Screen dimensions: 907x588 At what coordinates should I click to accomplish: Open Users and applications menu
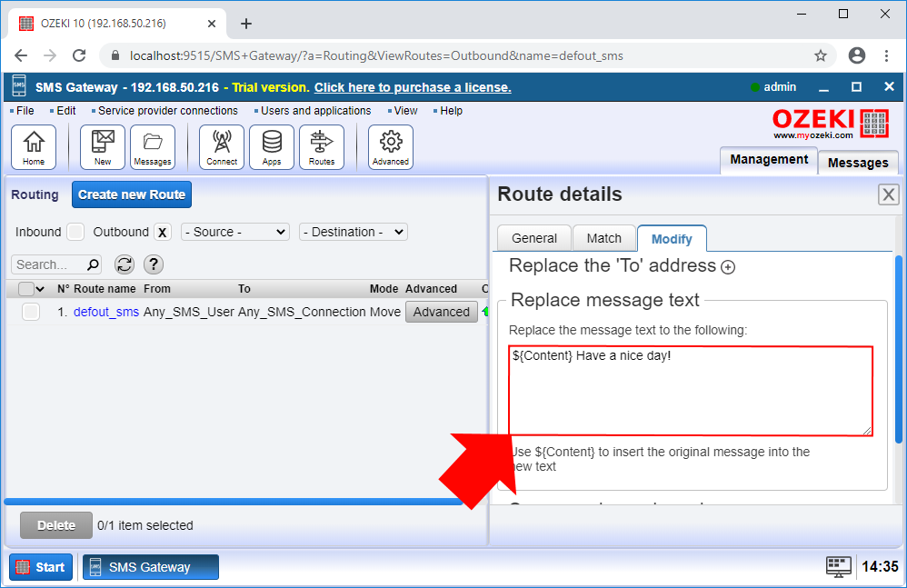pyautogui.click(x=316, y=111)
